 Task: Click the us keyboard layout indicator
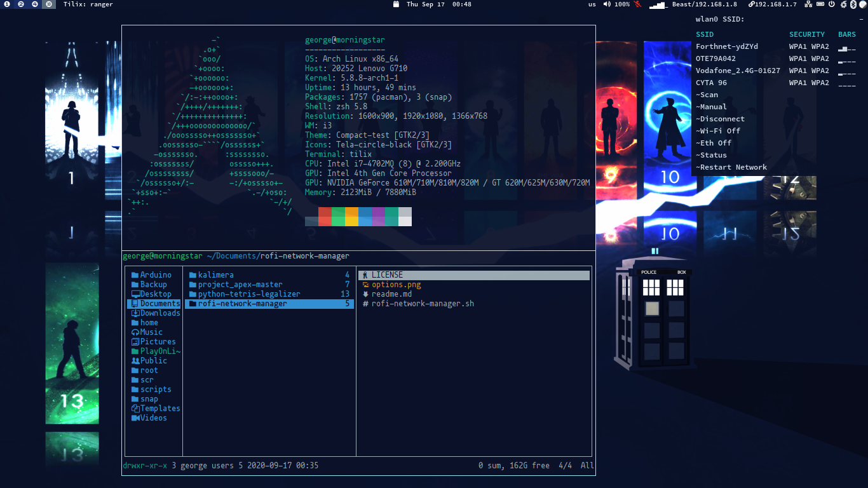pyautogui.click(x=592, y=4)
